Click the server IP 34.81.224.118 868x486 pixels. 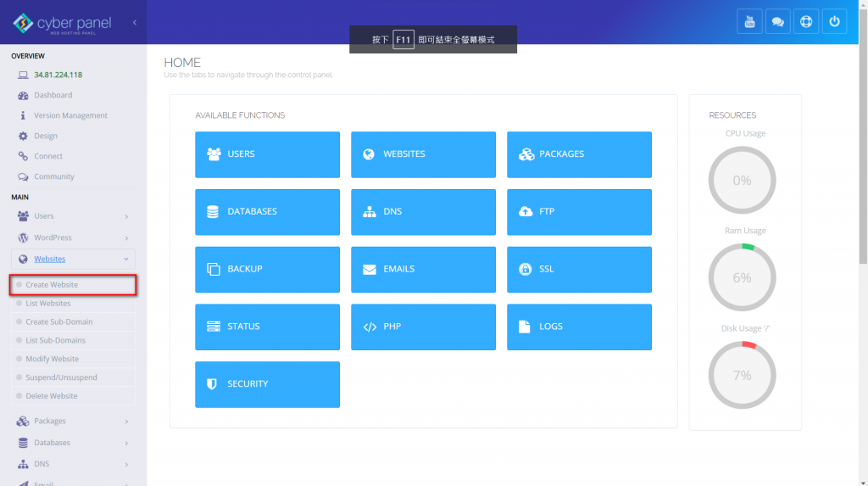point(58,75)
